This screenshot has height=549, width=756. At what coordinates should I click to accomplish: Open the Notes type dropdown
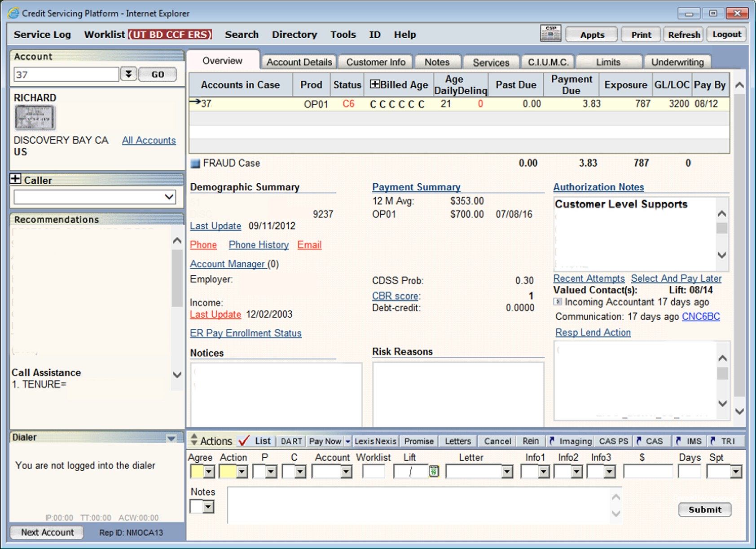pyautogui.click(x=207, y=507)
